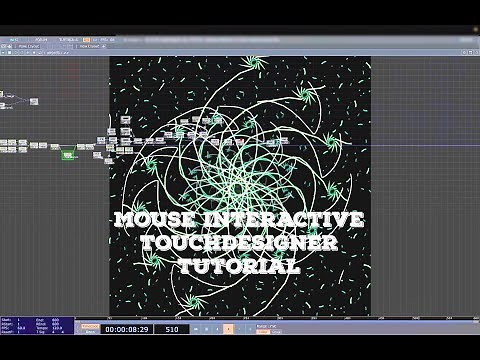Image resolution: width=480 pixels, height=360 pixels.
Task: Add a layout with the plus icon
Action: click(x=104, y=46)
